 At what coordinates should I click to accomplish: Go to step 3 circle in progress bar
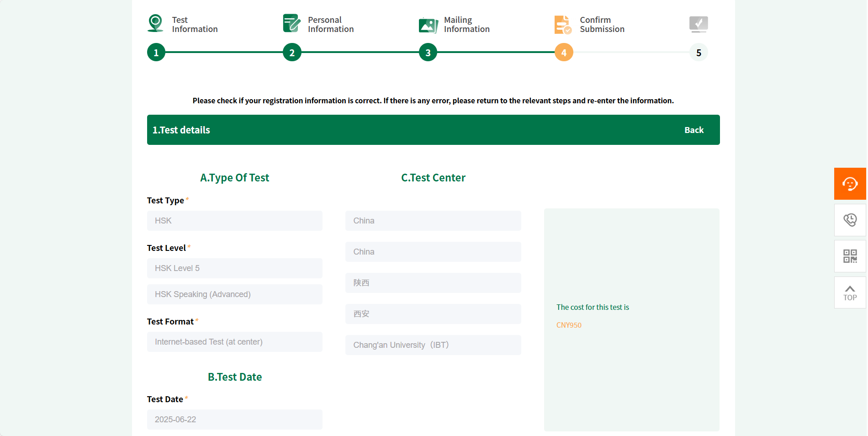click(x=428, y=53)
